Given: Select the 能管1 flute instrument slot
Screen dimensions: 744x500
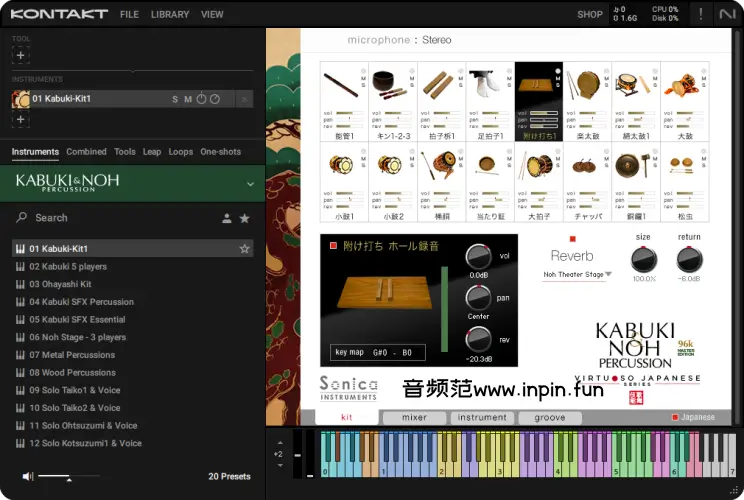Looking at the screenshot, I should pyautogui.click(x=344, y=101).
